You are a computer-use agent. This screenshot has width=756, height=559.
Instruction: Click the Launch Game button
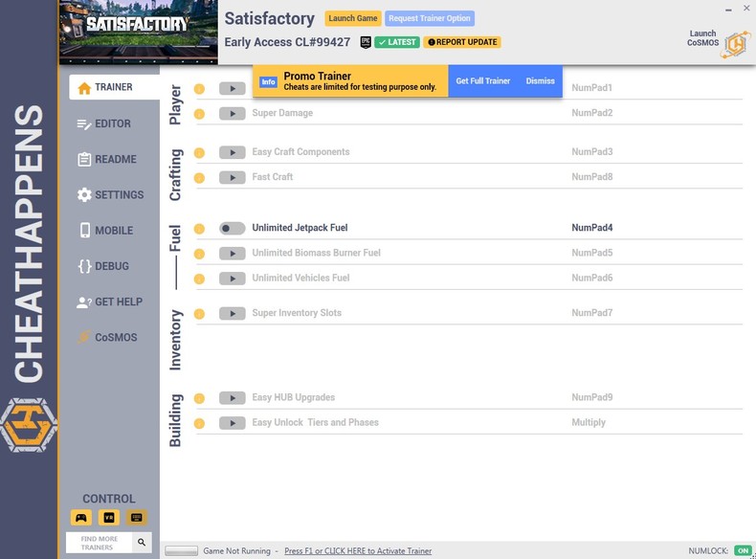353,18
